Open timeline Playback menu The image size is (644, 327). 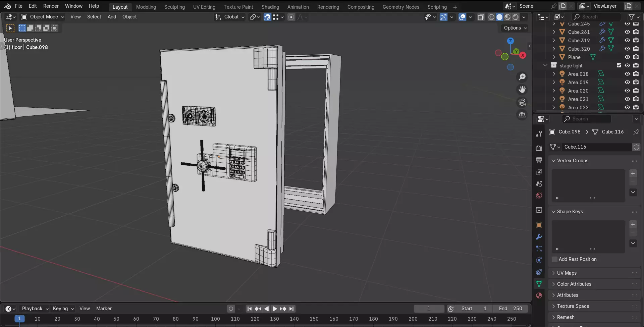pos(35,309)
